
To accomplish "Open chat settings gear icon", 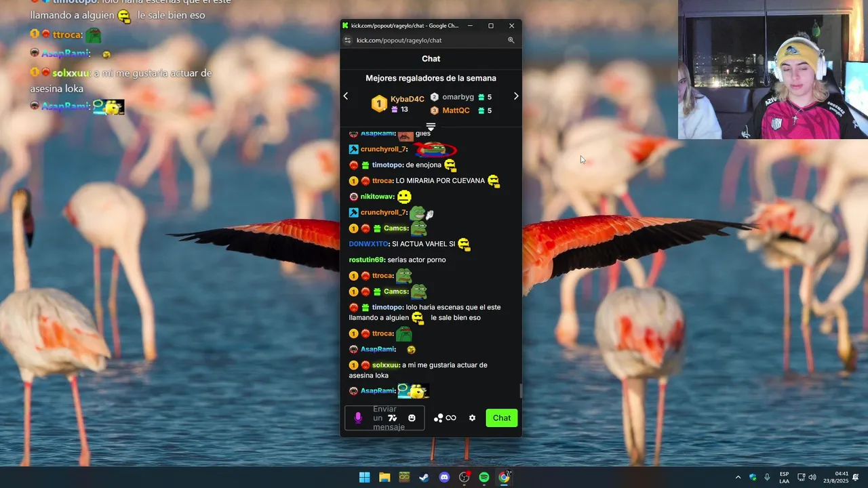I will pyautogui.click(x=472, y=418).
